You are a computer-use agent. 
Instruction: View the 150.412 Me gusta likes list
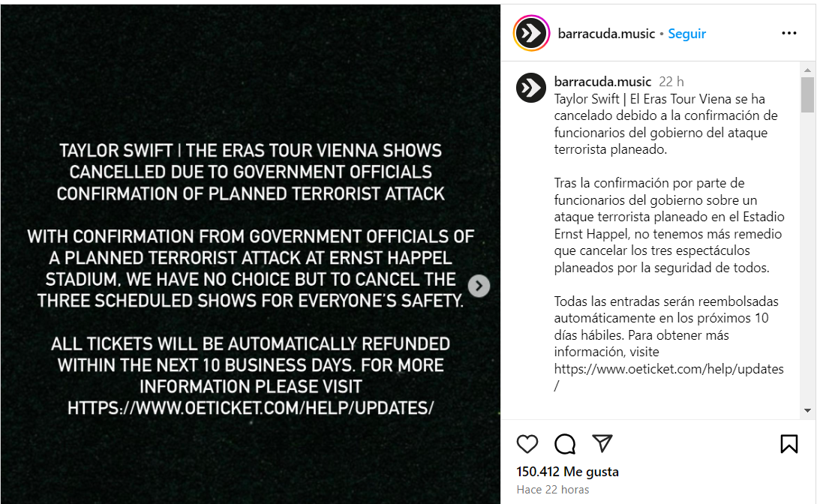point(568,472)
